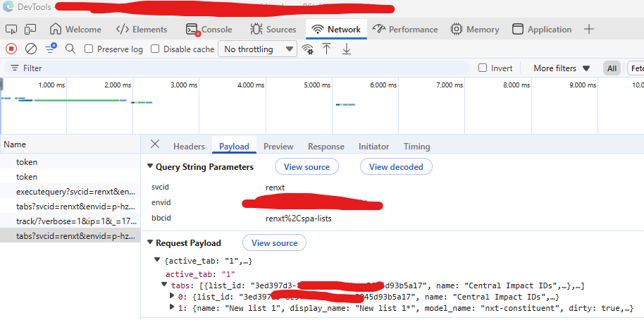This screenshot has width=644, height=320.
Task: Click the envid parameter name
Action: tap(161, 202)
